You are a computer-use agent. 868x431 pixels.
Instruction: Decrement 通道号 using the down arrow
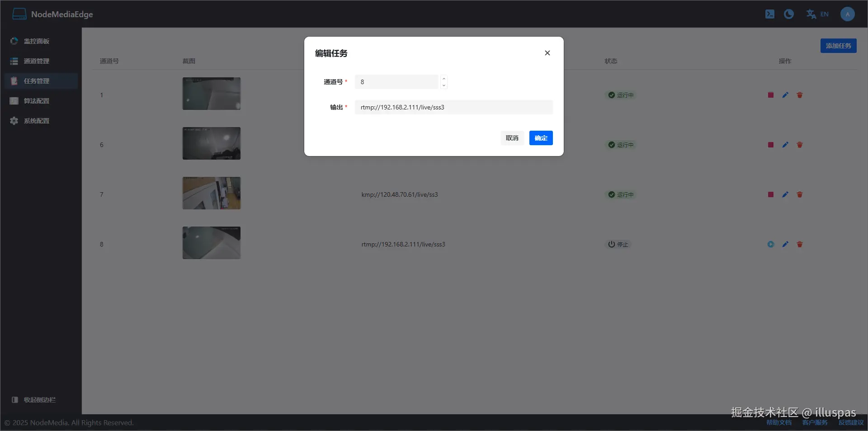(444, 85)
